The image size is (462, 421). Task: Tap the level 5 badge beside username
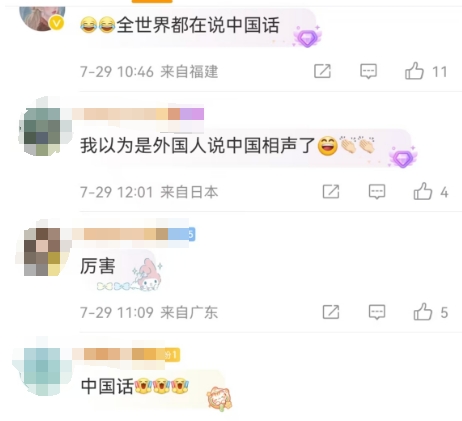191,234
